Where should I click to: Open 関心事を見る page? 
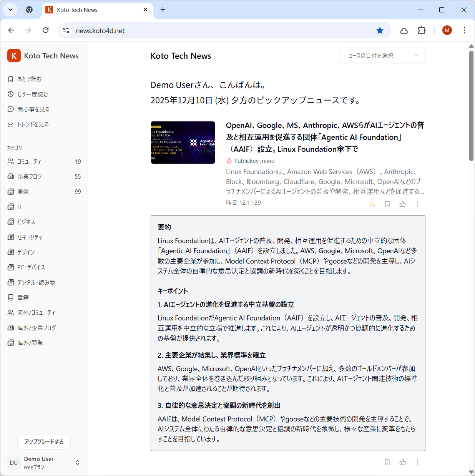pyautogui.click(x=28, y=109)
